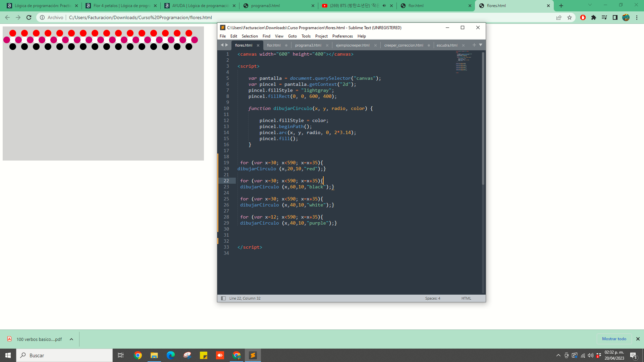Open Sticky Notes from taskbar
644x362 pixels.
tap(204, 355)
